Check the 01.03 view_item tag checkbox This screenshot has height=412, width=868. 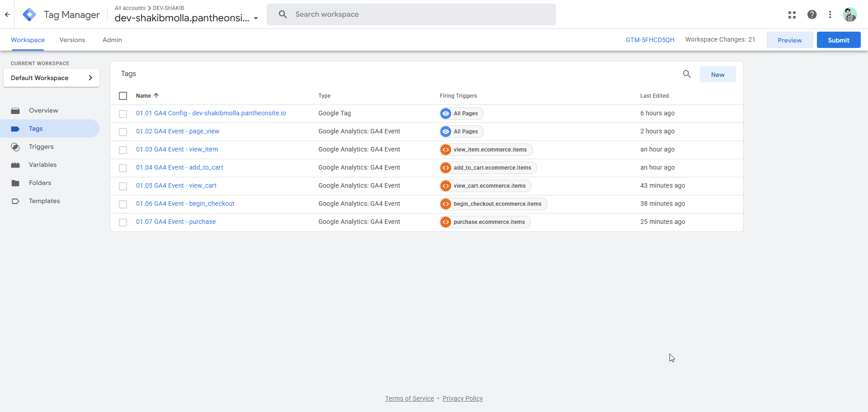(x=123, y=150)
